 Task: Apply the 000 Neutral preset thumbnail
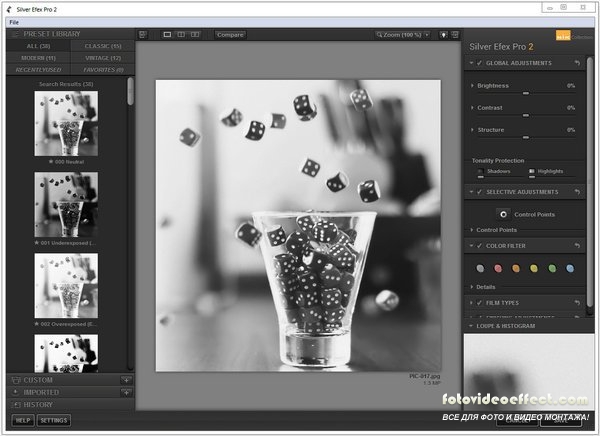click(x=66, y=123)
